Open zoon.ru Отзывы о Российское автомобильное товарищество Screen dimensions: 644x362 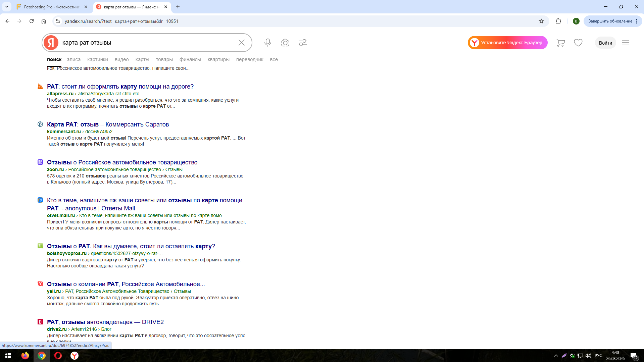(x=122, y=162)
